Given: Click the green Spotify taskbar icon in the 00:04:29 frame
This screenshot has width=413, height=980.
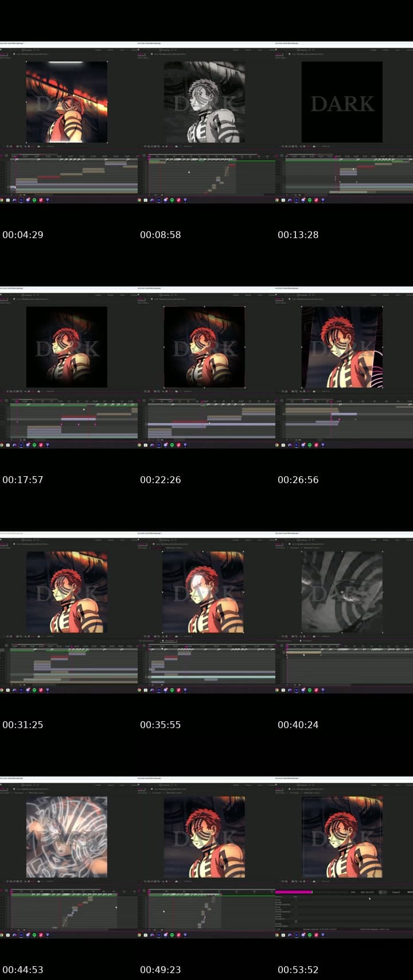Looking at the screenshot, I should click(x=34, y=200).
